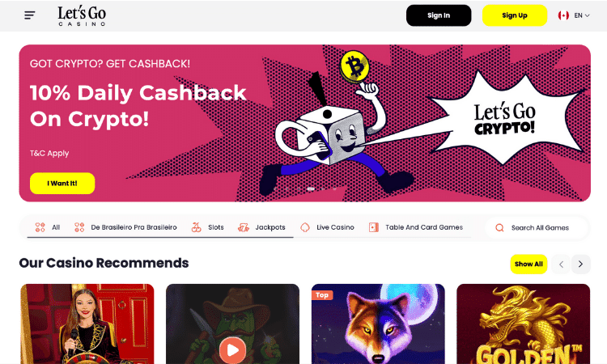This screenshot has height=364, width=607.
Task: Expand the EN language dropdown
Action: pos(581,15)
